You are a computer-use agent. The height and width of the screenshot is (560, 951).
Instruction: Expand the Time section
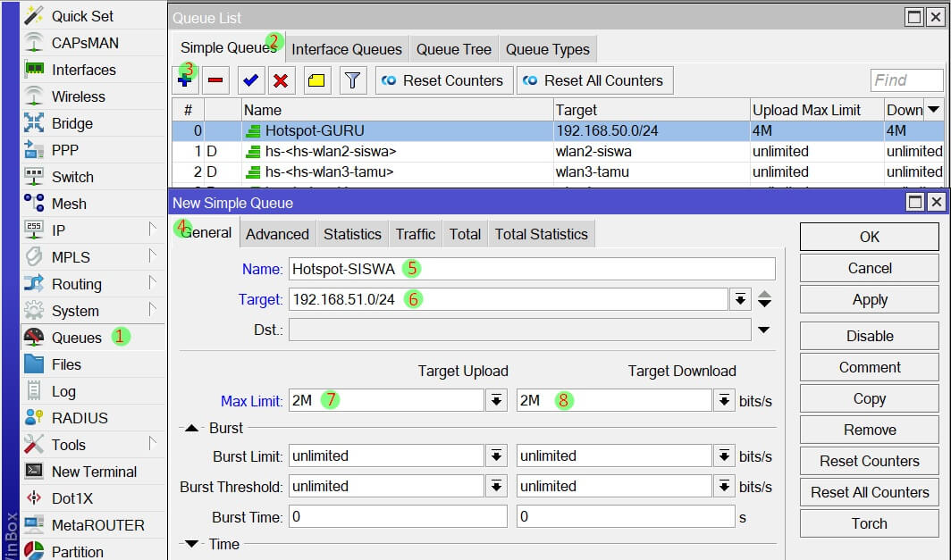(x=192, y=544)
